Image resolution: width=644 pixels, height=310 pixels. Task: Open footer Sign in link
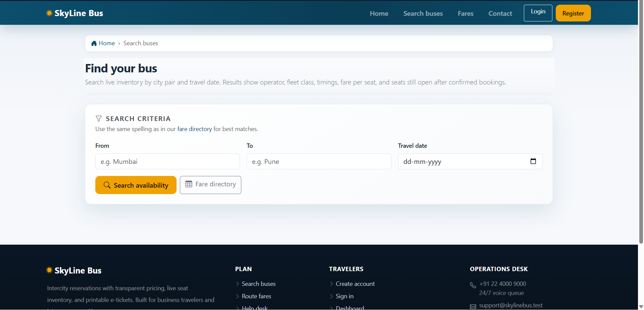click(x=345, y=296)
